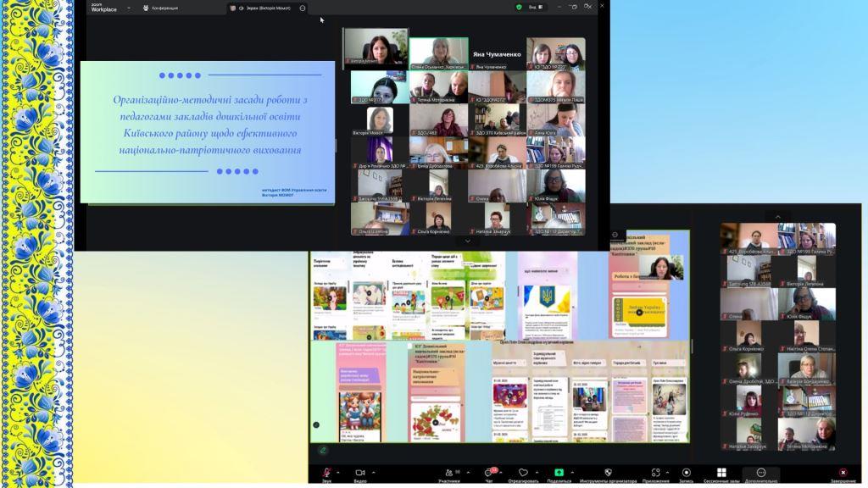Open the Чат chat icon
Image resolution: width=868 pixels, height=488 pixels.
click(489, 472)
